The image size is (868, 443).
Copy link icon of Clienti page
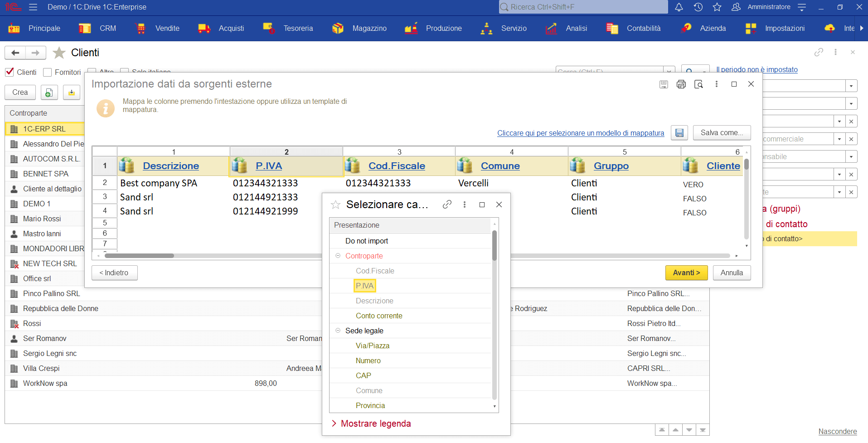point(819,52)
